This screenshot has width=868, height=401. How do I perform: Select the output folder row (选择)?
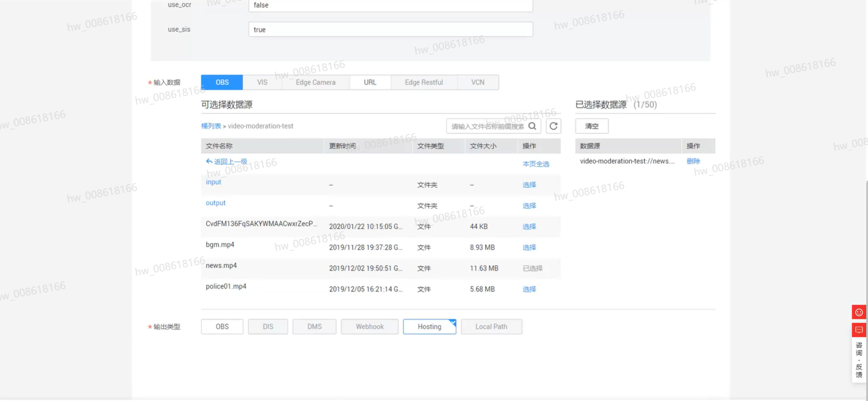tap(529, 206)
